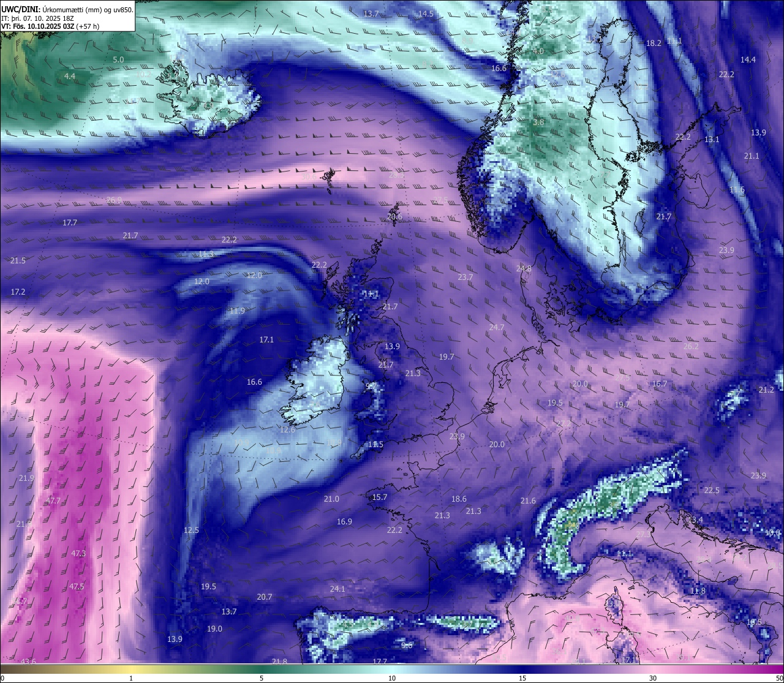Click the VT Fös. 10.10.2025 03Z (+57 h) line
The width and height of the screenshot is (784, 683).
(x=50, y=26)
